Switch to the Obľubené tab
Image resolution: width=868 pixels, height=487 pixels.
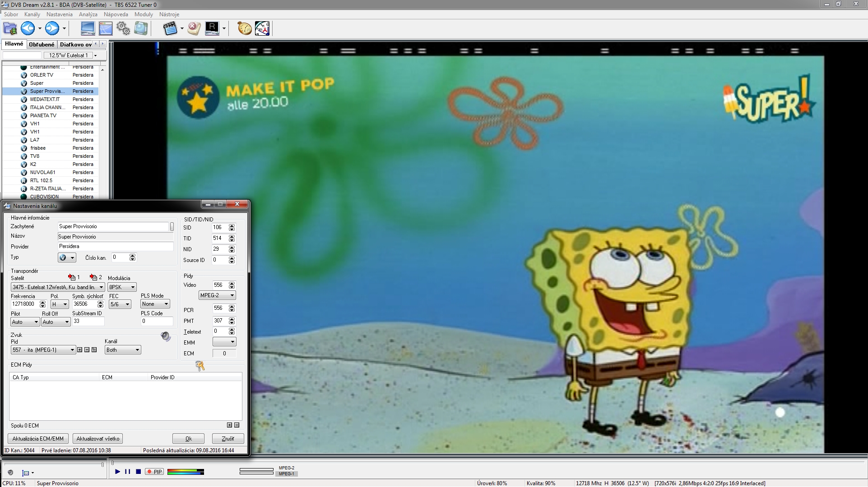click(42, 44)
